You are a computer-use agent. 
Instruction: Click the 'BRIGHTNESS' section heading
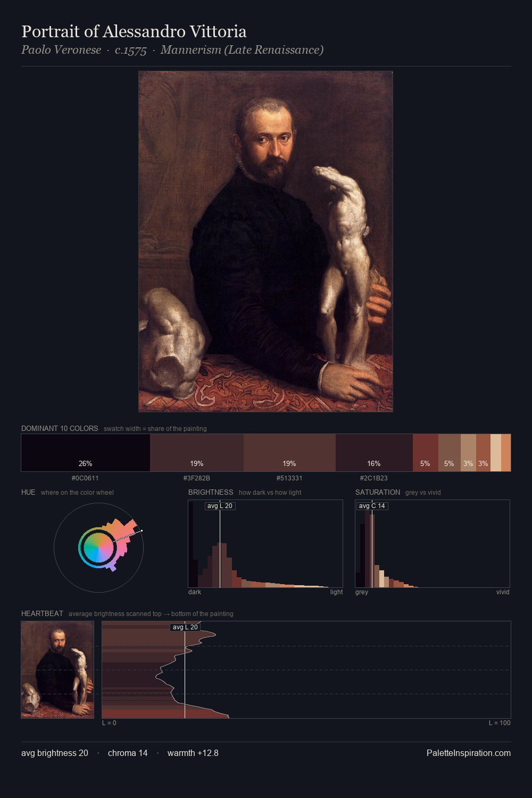pos(211,492)
